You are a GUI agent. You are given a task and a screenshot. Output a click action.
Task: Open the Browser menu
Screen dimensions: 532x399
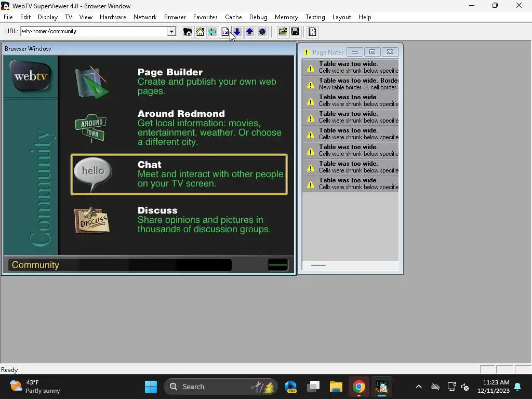[x=175, y=17]
